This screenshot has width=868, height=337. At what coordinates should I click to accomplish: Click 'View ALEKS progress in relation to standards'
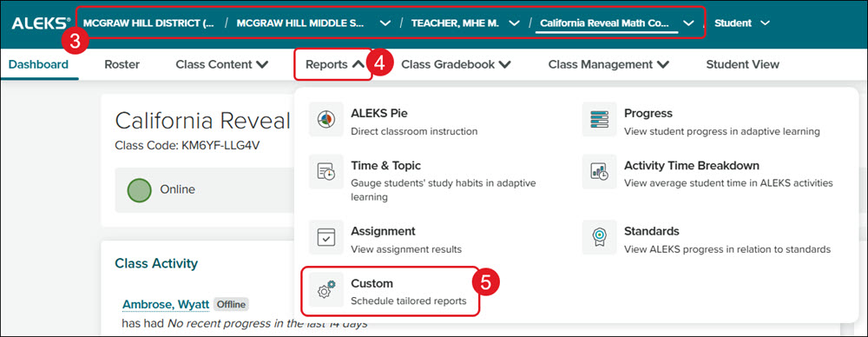point(727,249)
